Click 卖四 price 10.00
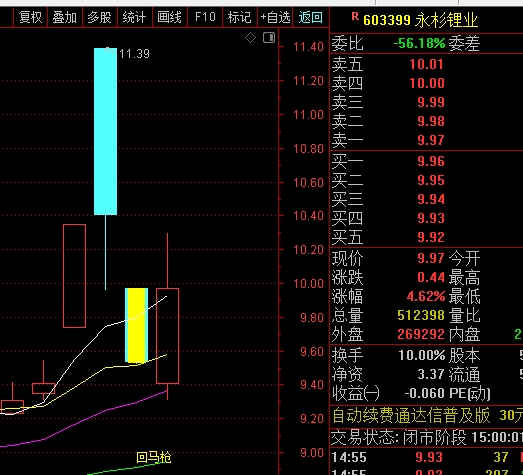Screen dimensions: 523x475 (x=427, y=83)
